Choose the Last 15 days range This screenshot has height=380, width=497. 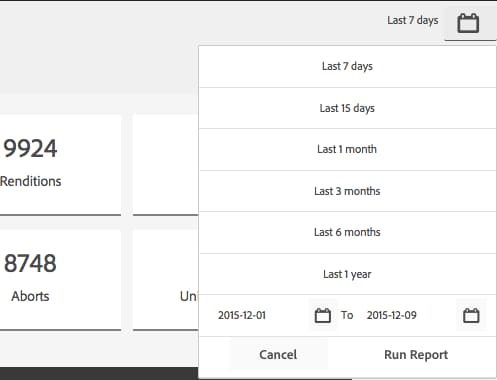click(x=347, y=108)
